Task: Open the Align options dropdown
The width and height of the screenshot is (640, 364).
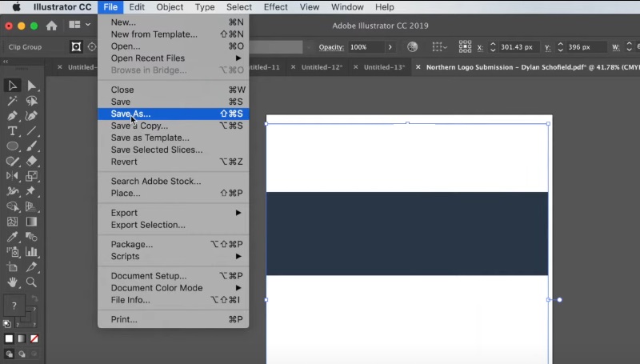Action: point(439,47)
